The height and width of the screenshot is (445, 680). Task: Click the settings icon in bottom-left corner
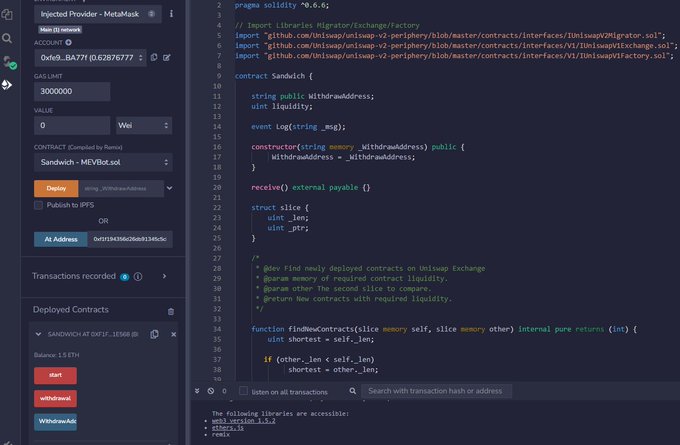coord(7,442)
